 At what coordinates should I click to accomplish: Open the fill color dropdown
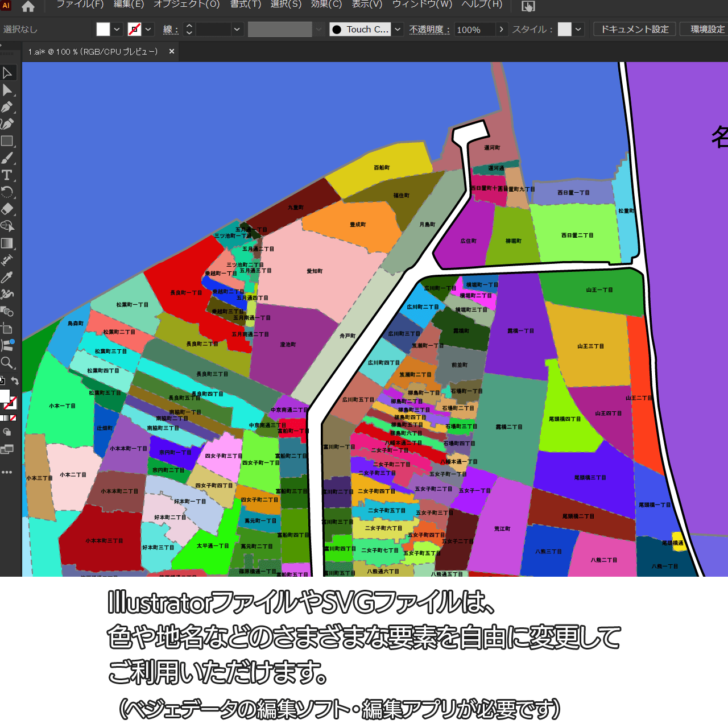117,30
